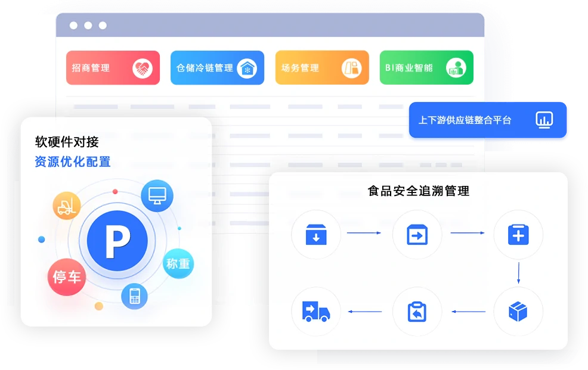Click the clipboard return arrow icon
Image resolution: width=588 pixels, height=370 pixels.
coord(417,311)
